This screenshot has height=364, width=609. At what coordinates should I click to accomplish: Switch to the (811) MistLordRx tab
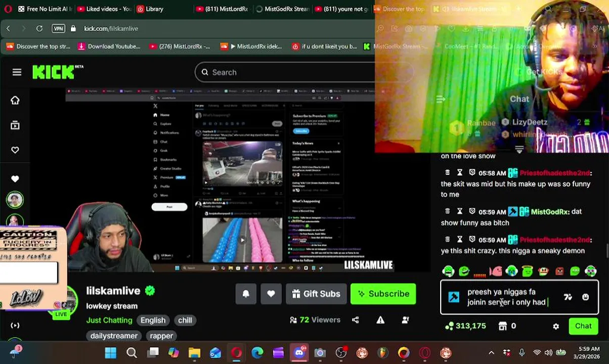pos(222,9)
